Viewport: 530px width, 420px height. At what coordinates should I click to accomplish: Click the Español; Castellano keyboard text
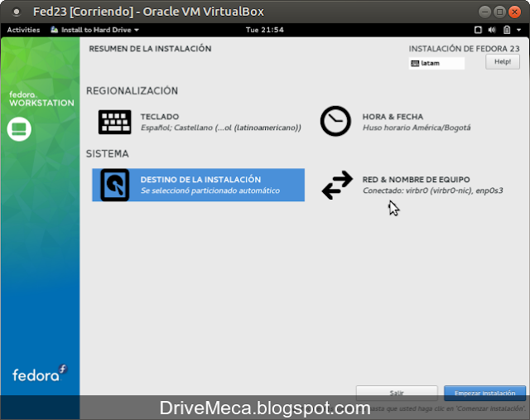click(221, 128)
